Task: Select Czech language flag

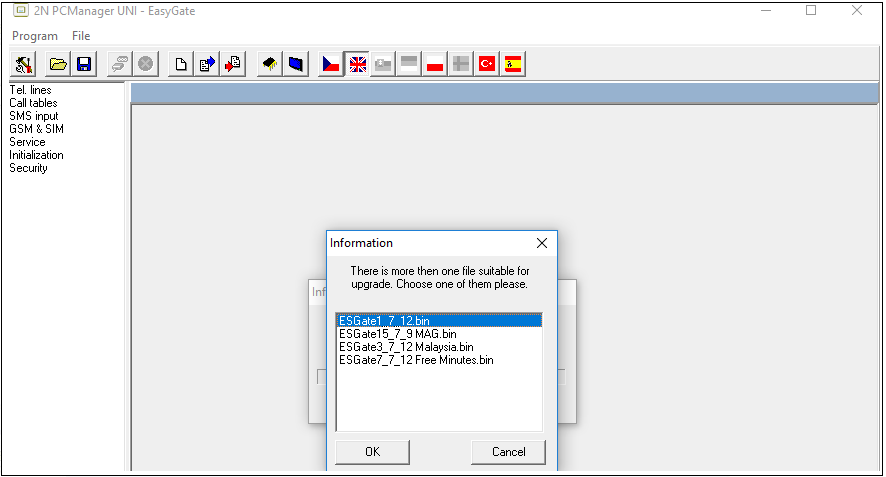Action: tap(331, 64)
